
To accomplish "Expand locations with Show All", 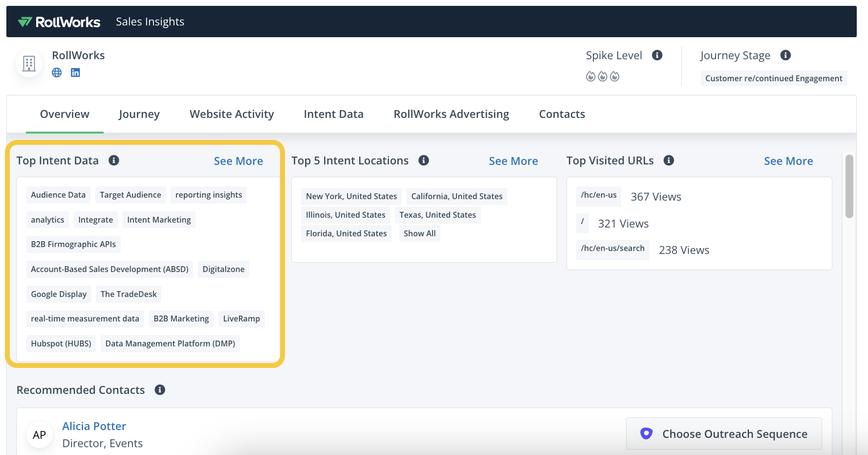I will [419, 233].
